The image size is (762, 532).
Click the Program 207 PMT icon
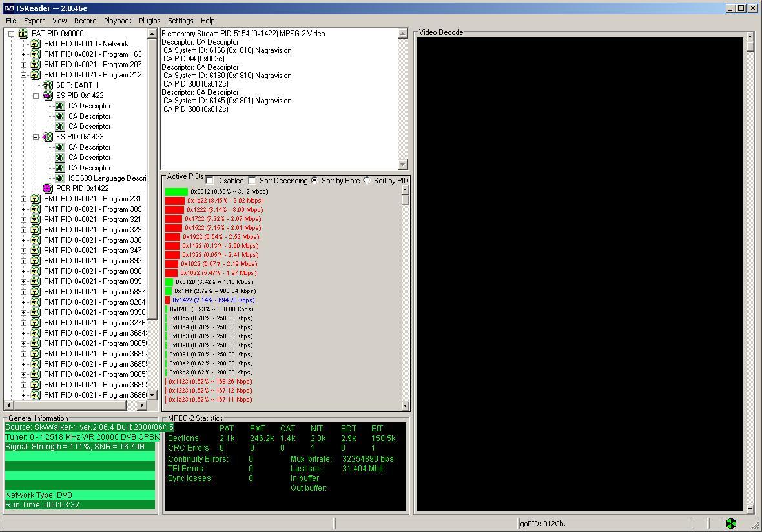point(35,65)
